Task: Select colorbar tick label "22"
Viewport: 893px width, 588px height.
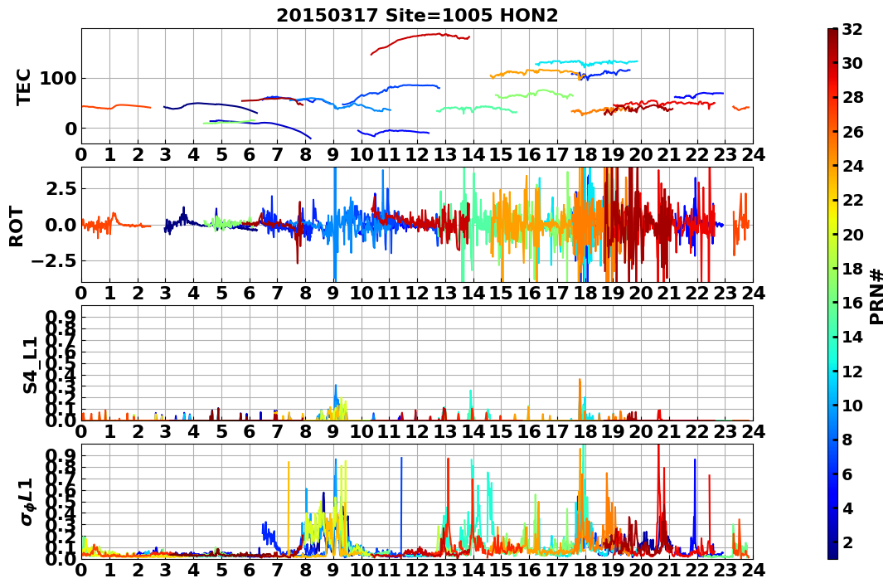Action: 852,200
